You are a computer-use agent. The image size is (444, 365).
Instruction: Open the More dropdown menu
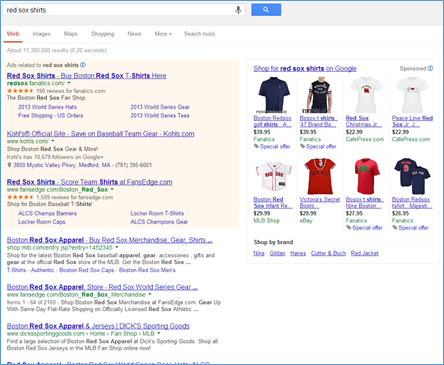point(163,34)
